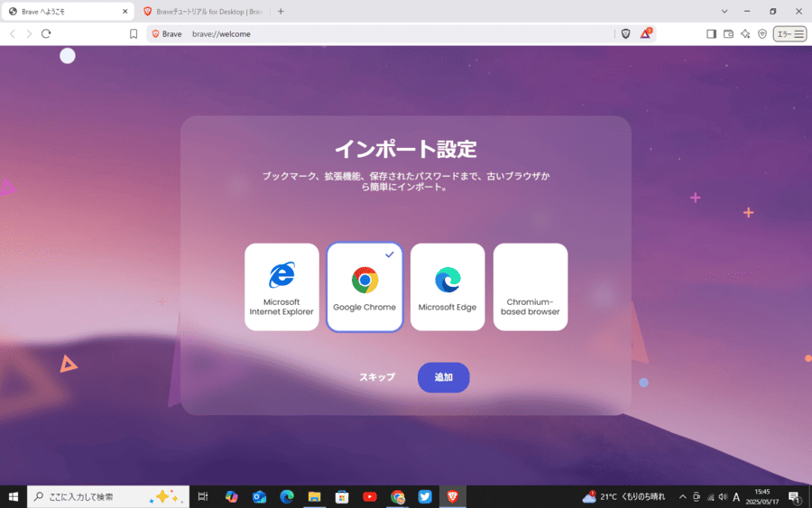
Task: Select the Chromium-based browser import card
Action: [x=531, y=287]
